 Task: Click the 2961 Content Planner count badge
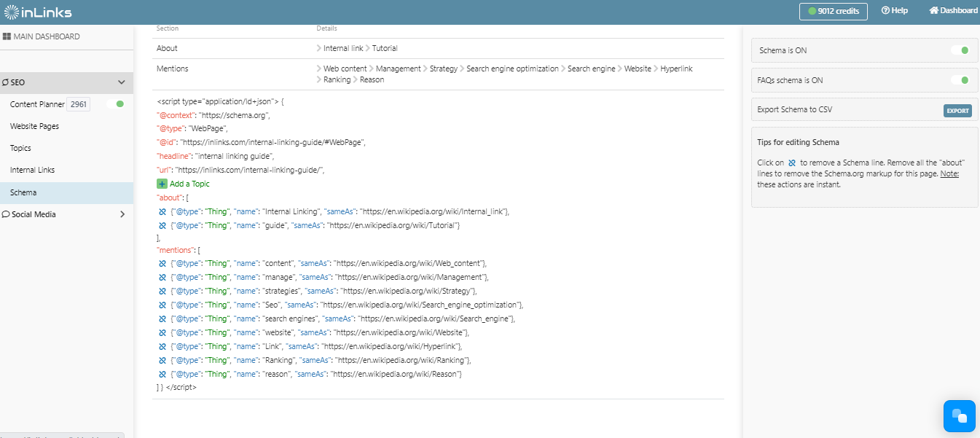coord(78,104)
